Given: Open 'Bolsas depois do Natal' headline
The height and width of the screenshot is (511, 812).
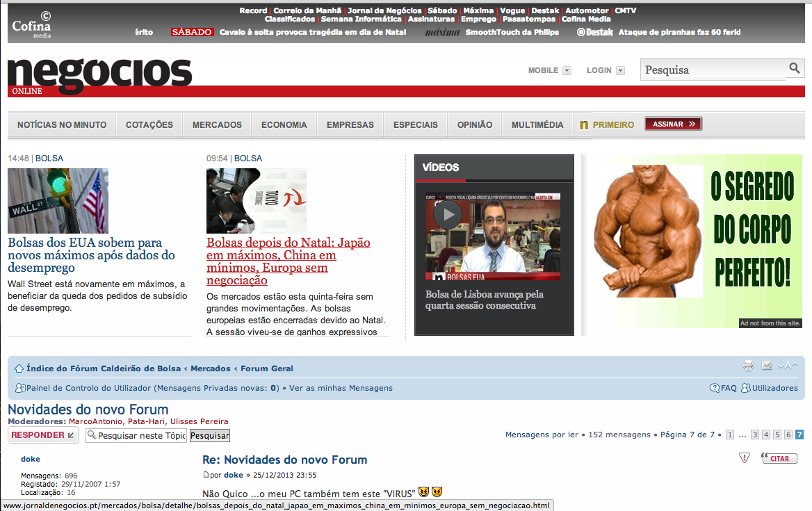Looking at the screenshot, I should pos(289,261).
